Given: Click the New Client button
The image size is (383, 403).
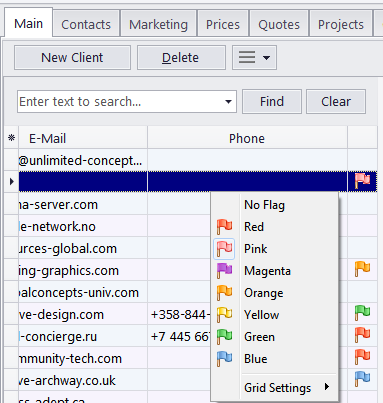Looking at the screenshot, I should pyautogui.click(x=72, y=58).
